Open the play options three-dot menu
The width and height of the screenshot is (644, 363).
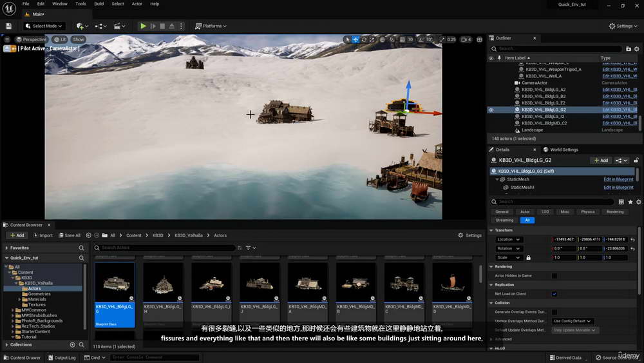click(181, 26)
